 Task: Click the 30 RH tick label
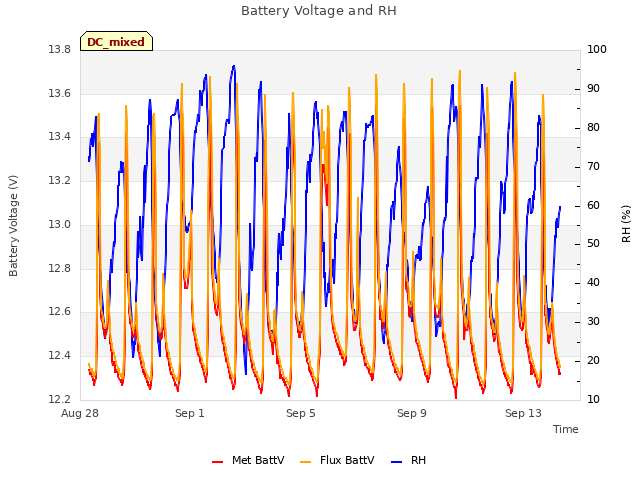click(x=593, y=322)
